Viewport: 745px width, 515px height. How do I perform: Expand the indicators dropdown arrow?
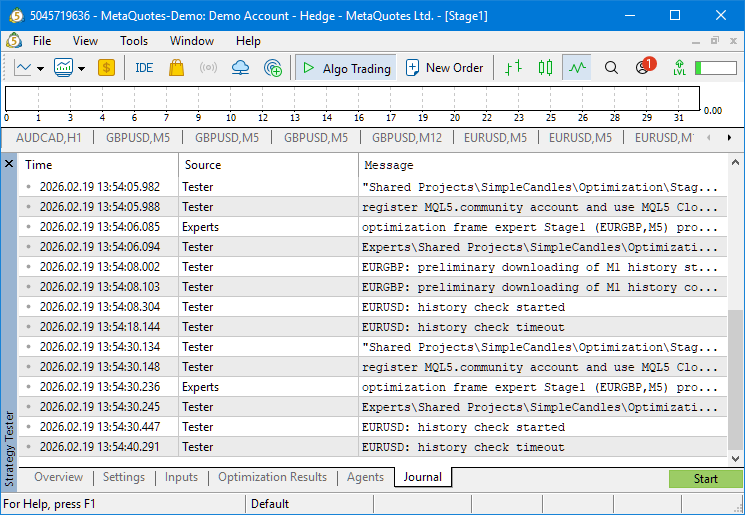point(82,69)
